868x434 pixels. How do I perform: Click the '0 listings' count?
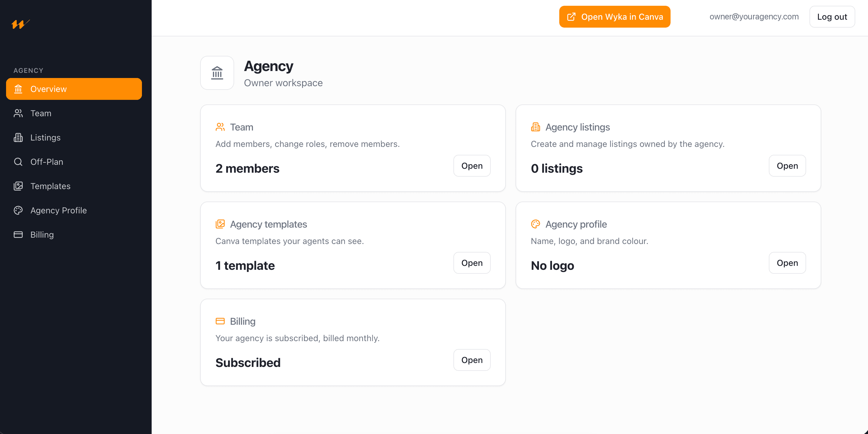point(557,168)
